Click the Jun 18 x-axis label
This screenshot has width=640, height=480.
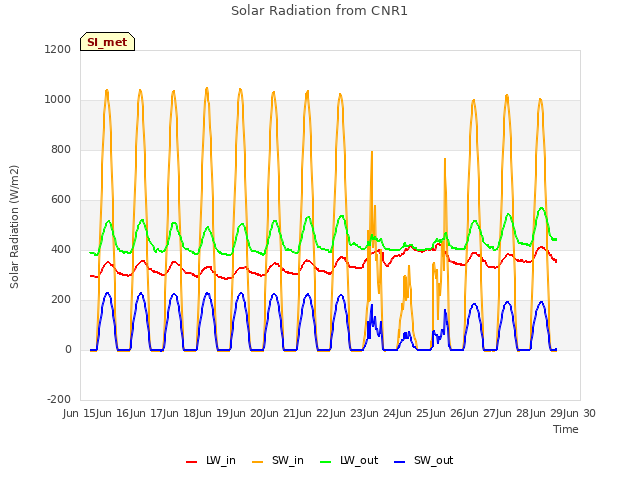coord(180,413)
